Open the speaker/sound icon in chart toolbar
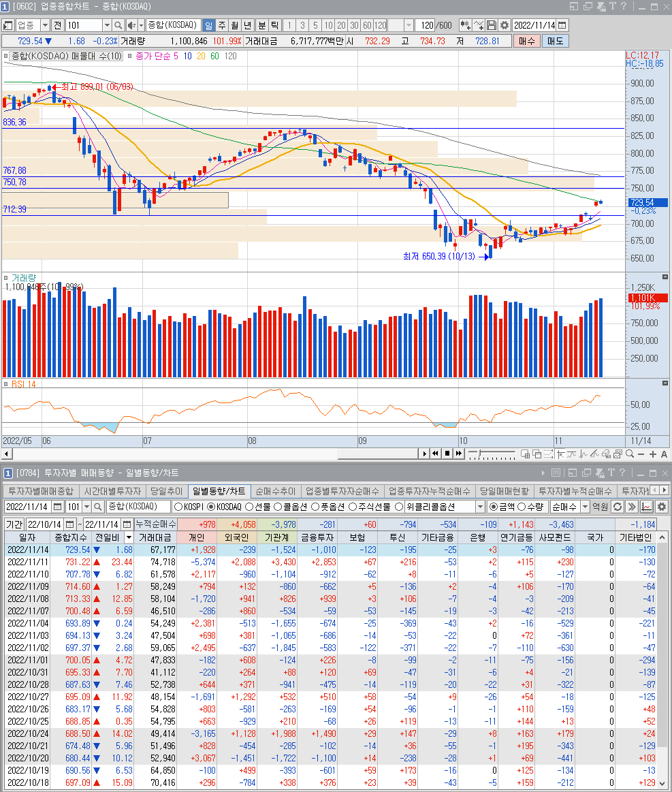The image size is (672, 792). pos(131,25)
